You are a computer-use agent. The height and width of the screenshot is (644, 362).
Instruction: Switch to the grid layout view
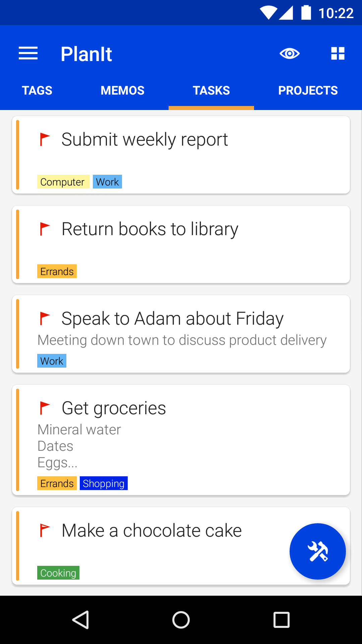(338, 54)
